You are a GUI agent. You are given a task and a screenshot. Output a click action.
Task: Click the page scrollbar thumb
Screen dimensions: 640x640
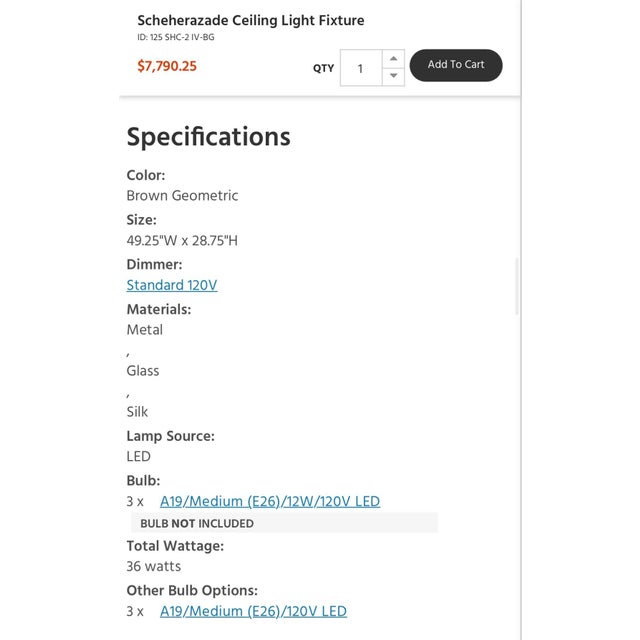[x=517, y=286]
